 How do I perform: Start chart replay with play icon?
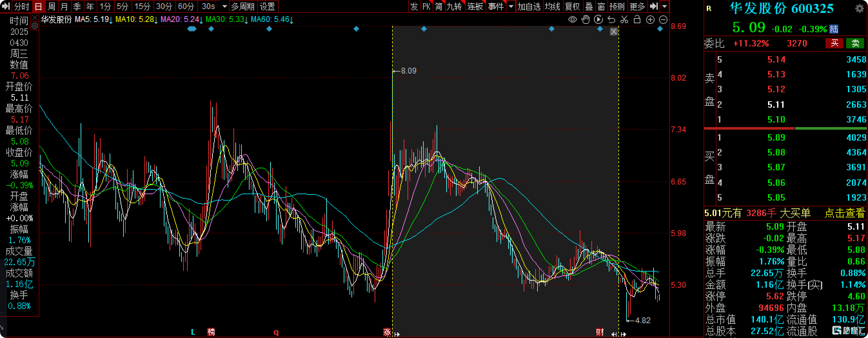coord(598,20)
